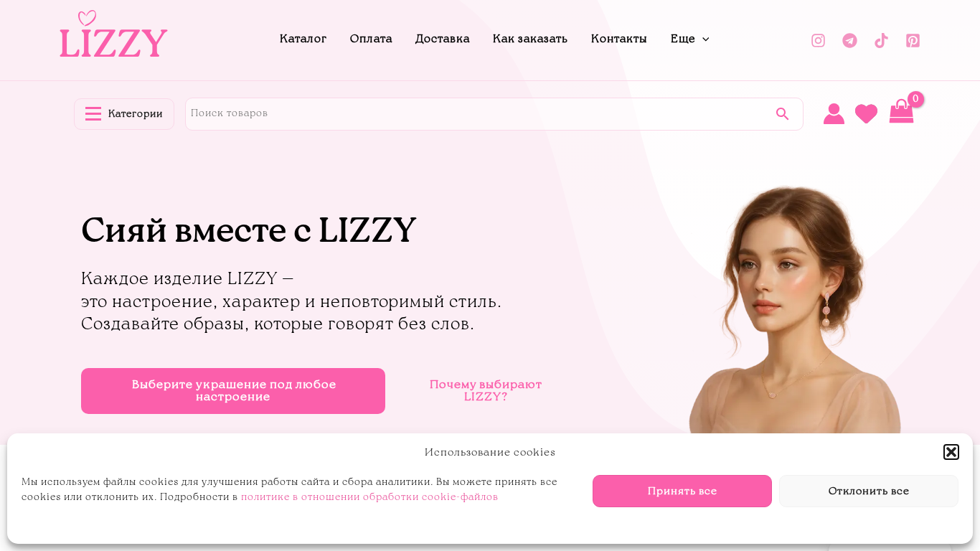Open the user account profile icon

click(x=834, y=113)
